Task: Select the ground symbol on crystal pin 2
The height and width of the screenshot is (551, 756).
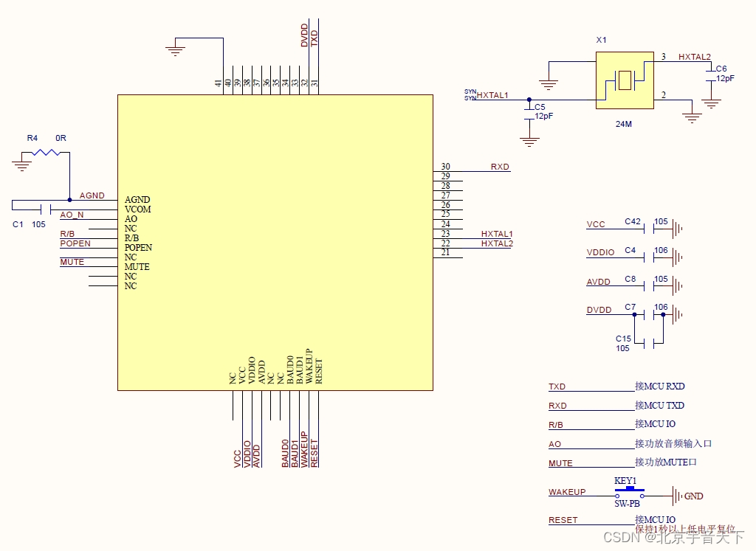Action: 692,118
